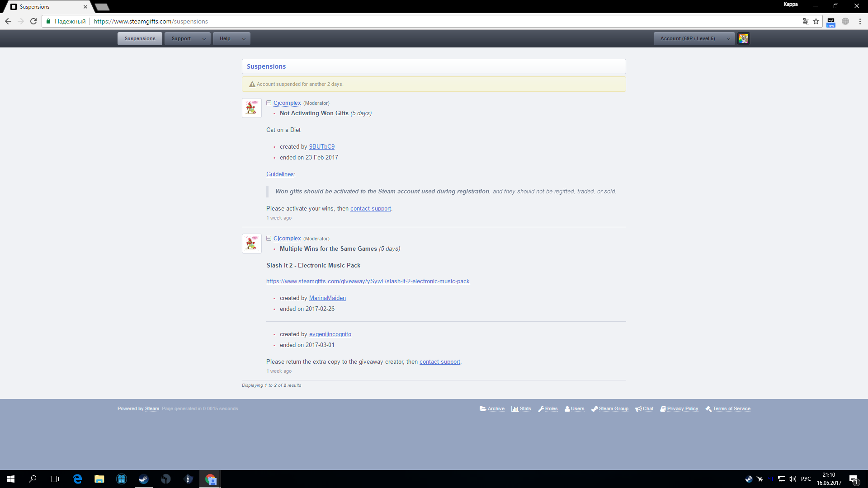The image size is (868, 488).
Task: Close the Suspensions browser tab
Action: (85, 7)
